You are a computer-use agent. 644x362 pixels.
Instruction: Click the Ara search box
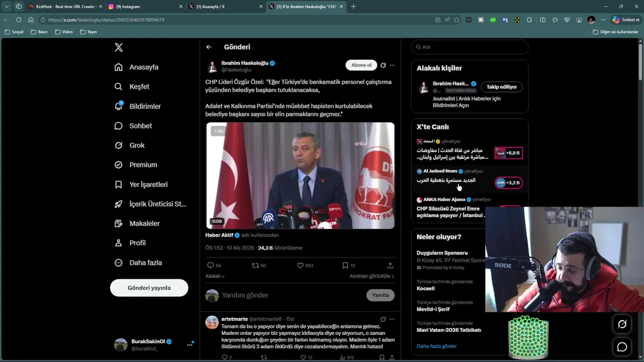470,47
